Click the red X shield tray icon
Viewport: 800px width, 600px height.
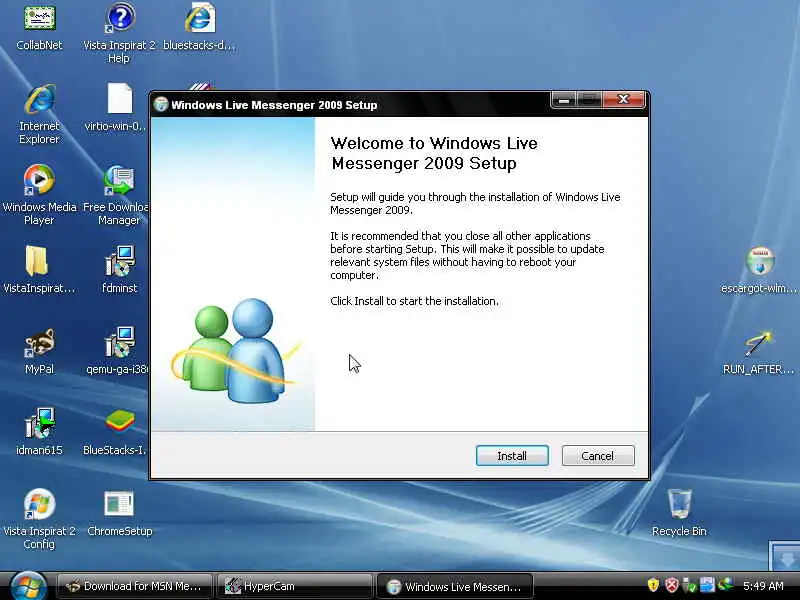[671, 585]
